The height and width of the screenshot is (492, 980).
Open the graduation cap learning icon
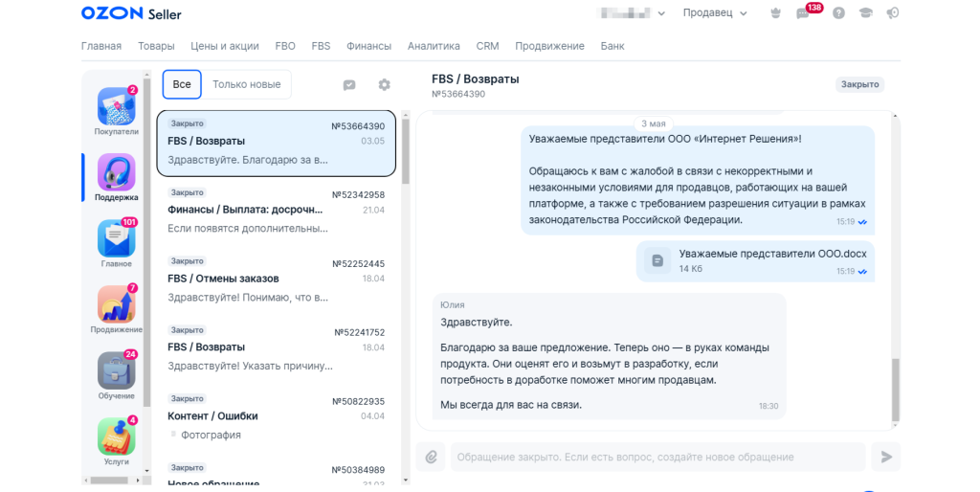865,13
